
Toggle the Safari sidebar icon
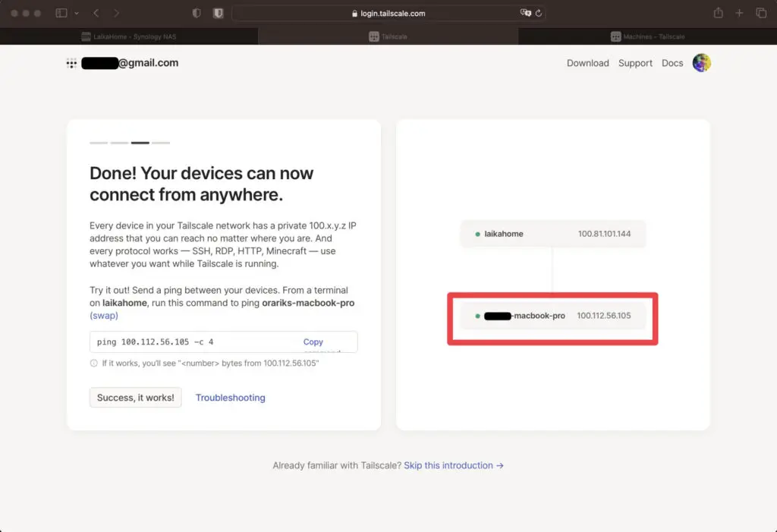(61, 13)
